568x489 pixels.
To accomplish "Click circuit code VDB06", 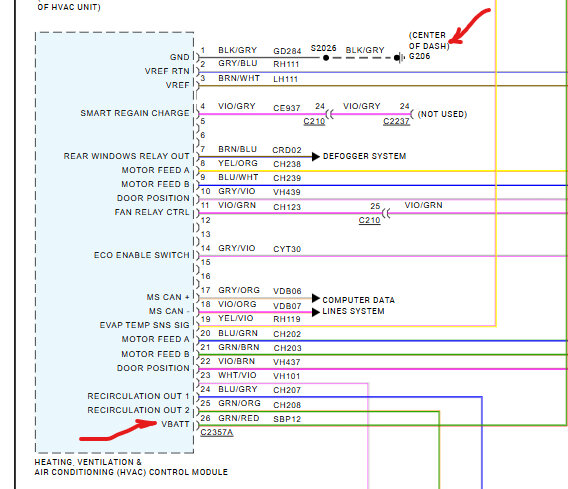I will click(x=287, y=291).
